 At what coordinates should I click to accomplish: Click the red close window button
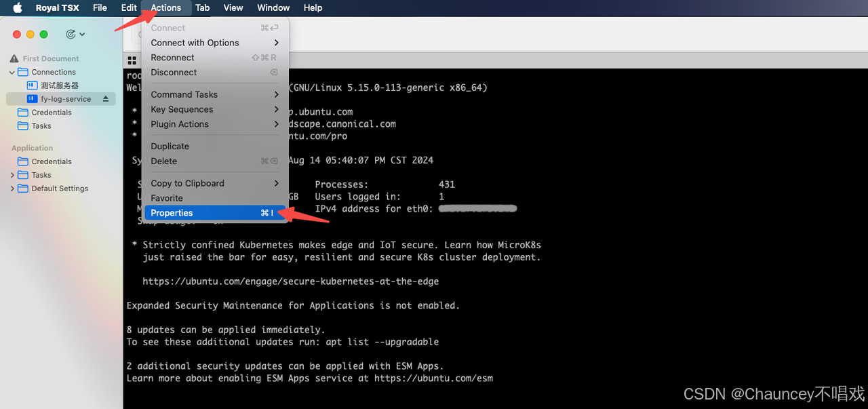coord(17,34)
